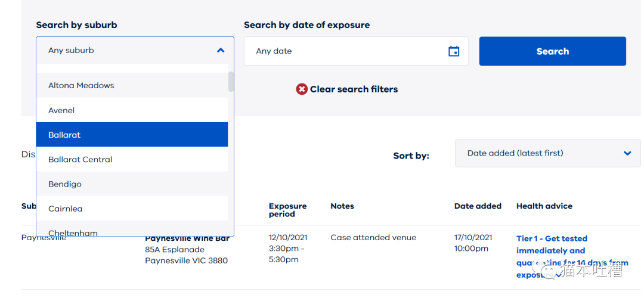Choose Cairnlea suburb option
This screenshot has width=644, height=298.
[x=132, y=209]
